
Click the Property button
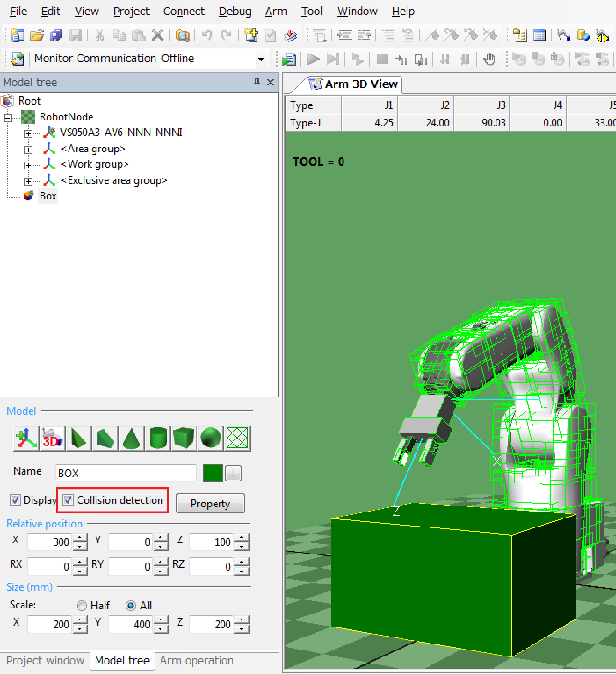tap(210, 504)
